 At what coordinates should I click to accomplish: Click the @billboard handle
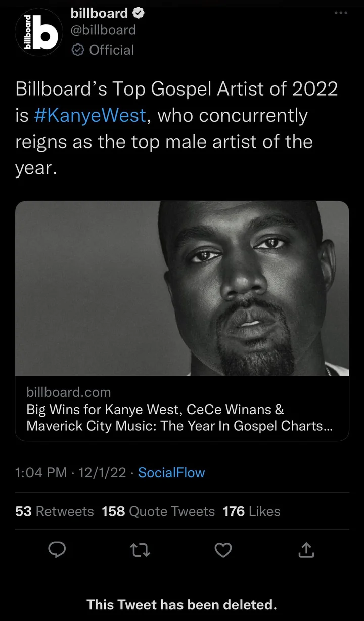tap(103, 30)
